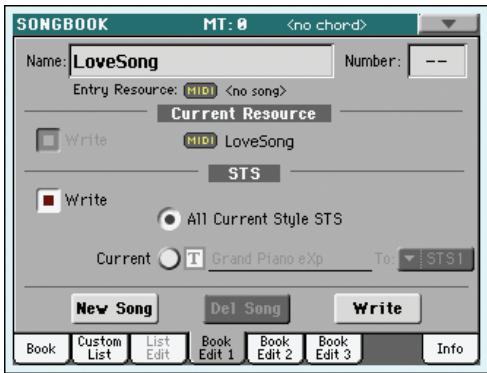
Task: Select the Book Edit 1 tab
Action: point(217,348)
